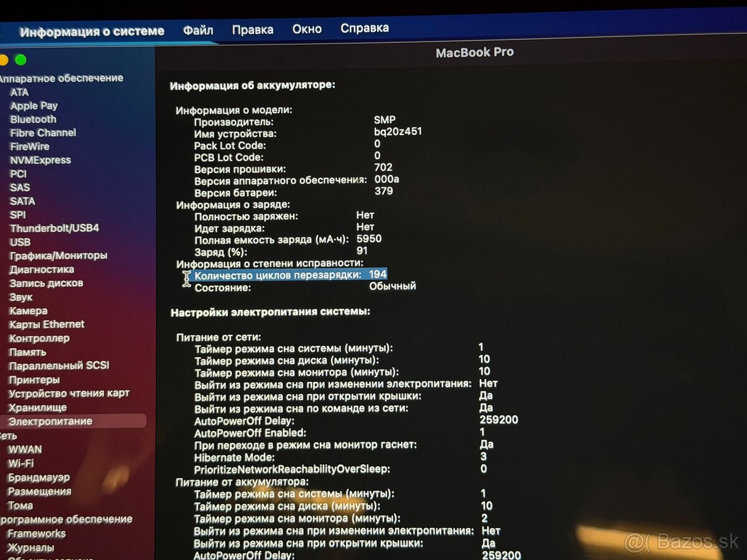This screenshot has height=560, width=747.
Task: Select SAS in the sidebar
Action: (x=19, y=187)
